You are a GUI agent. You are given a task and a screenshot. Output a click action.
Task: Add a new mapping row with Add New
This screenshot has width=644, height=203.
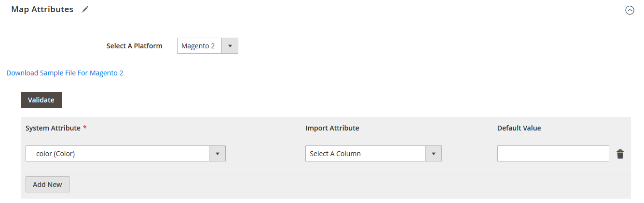tap(47, 185)
